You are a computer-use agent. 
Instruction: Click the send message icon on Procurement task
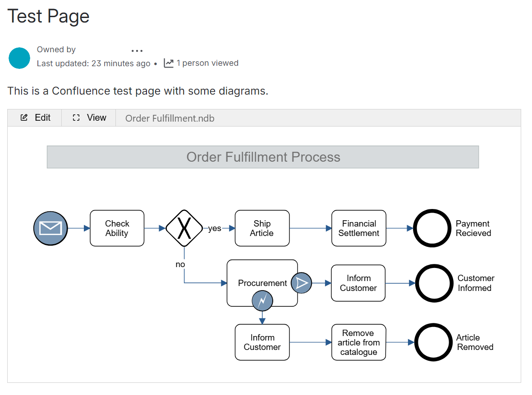(301, 283)
